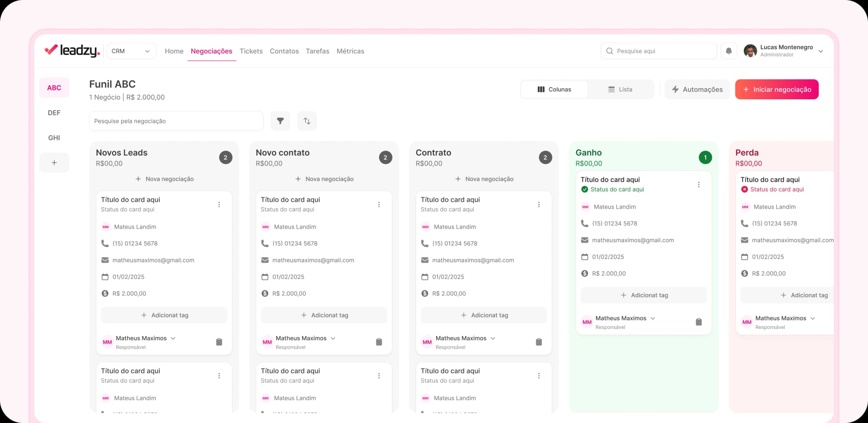Switch back to Colunas view
This screenshot has height=423, width=868.
coord(554,89)
